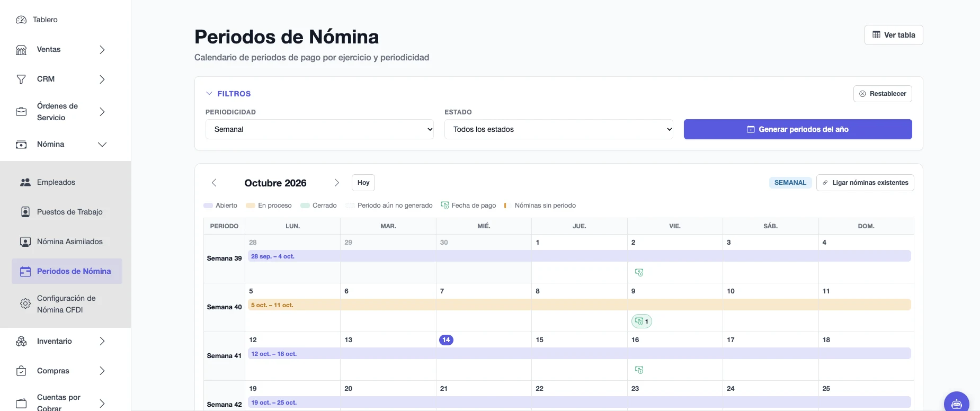Viewport: 980px width, 411px height.
Task: Select the 19 oct. – 25 oct. period bar
Action: [580, 403]
